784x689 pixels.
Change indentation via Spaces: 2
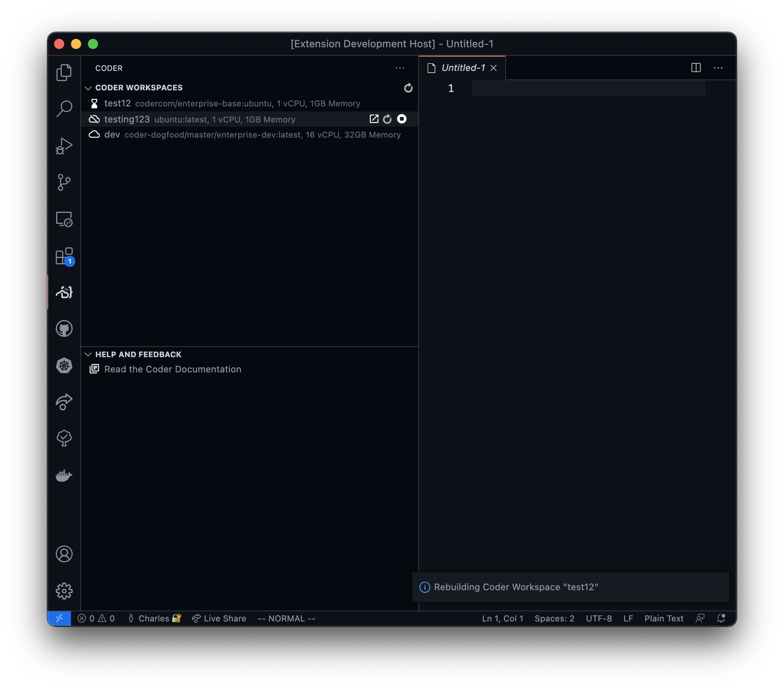[554, 618]
